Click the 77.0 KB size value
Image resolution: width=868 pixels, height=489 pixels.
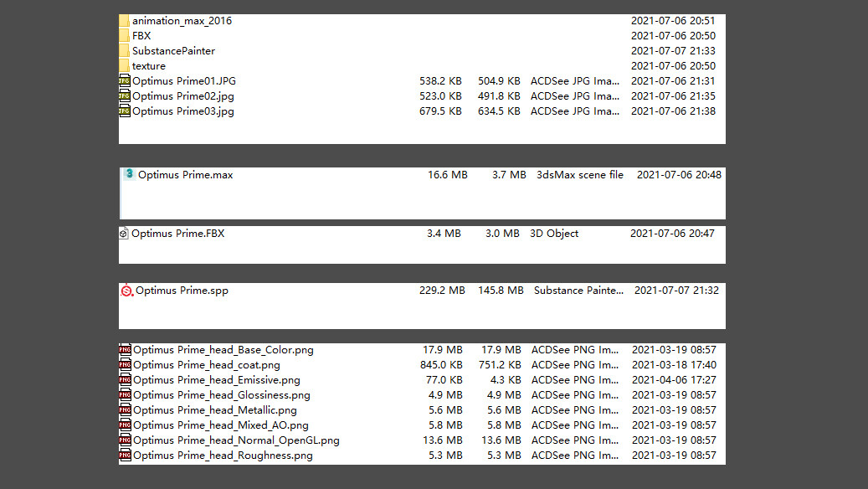click(x=444, y=380)
